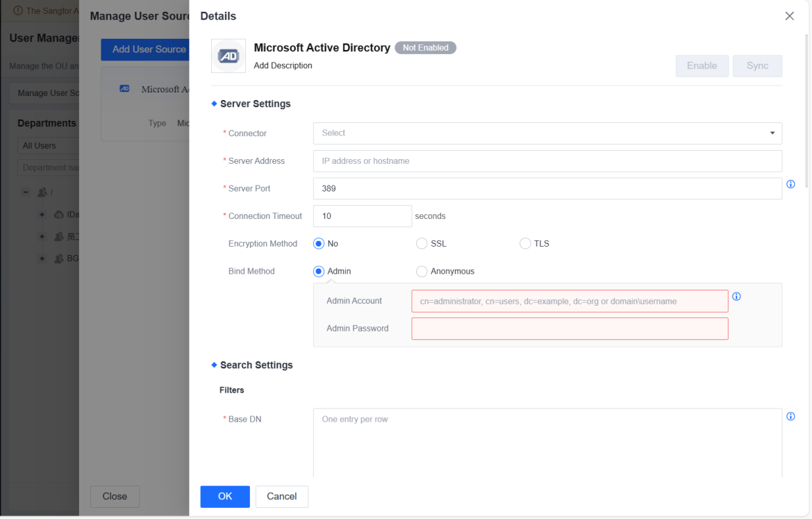Click the Department name search field

(x=48, y=167)
